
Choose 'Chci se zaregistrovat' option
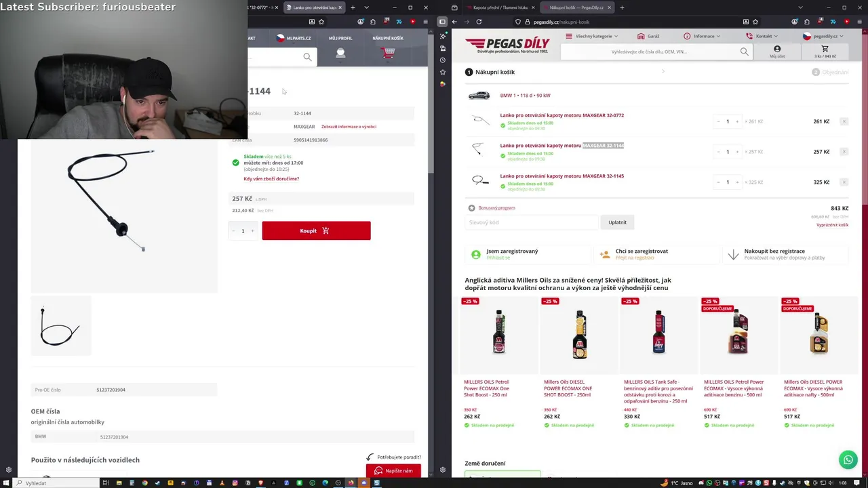coord(656,254)
